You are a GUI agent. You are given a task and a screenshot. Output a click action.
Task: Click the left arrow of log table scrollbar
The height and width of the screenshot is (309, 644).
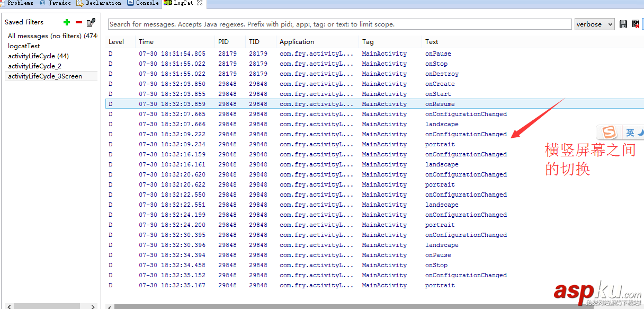point(110,306)
